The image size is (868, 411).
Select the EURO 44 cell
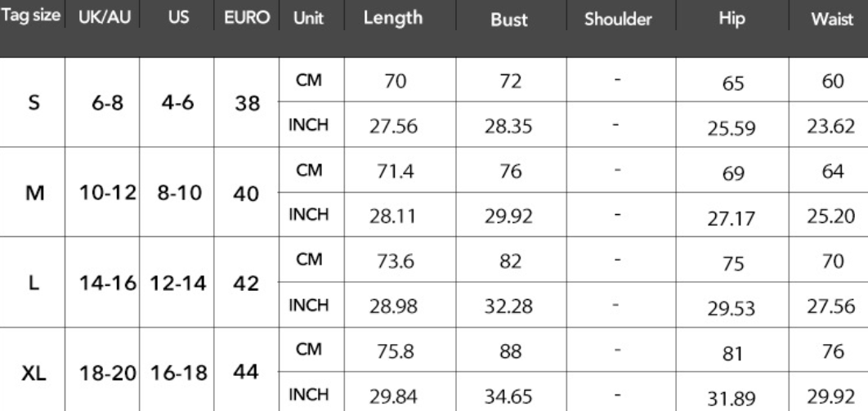(246, 372)
